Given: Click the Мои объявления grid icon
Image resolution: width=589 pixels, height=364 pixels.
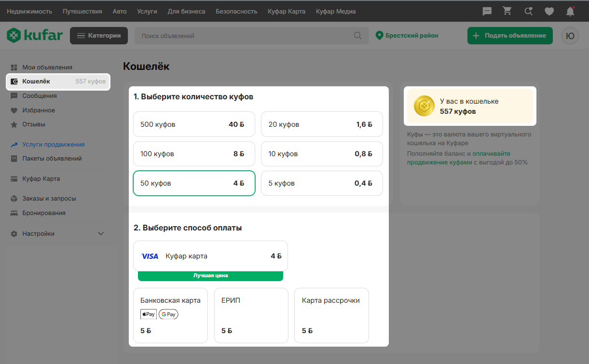Looking at the screenshot, I should tap(14, 67).
